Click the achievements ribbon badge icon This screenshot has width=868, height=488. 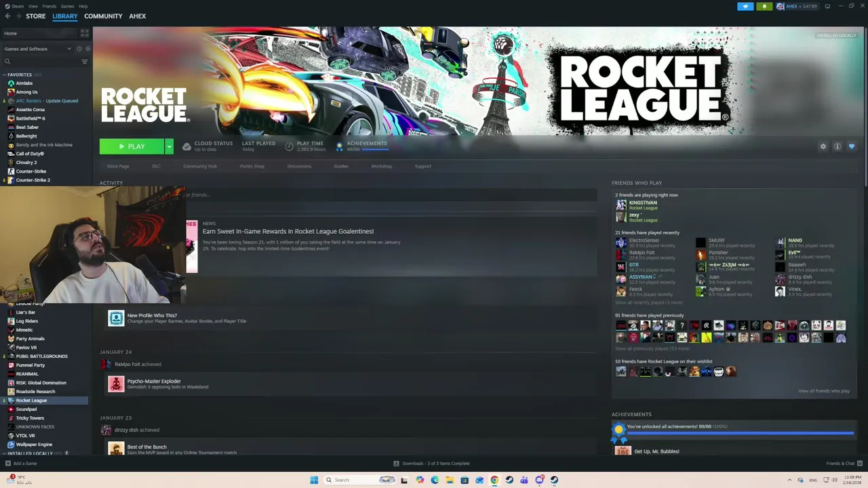tap(618, 432)
